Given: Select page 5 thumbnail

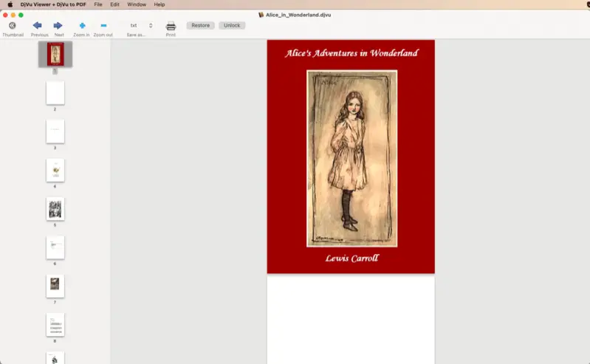Looking at the screenshot, I should point(55,209).
